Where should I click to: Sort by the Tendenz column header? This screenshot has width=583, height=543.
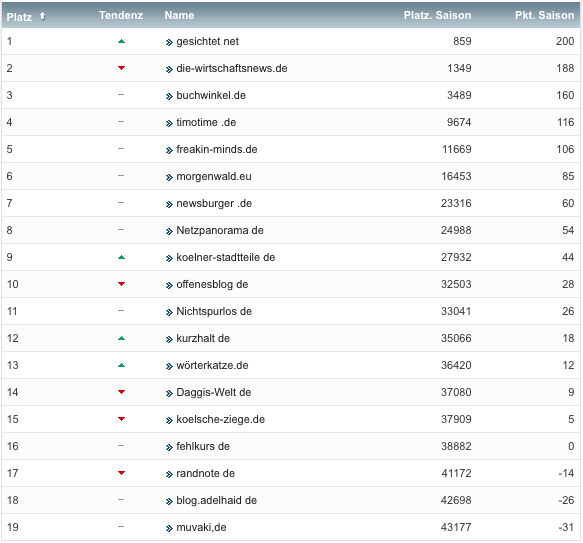click(x=121, y=15)
